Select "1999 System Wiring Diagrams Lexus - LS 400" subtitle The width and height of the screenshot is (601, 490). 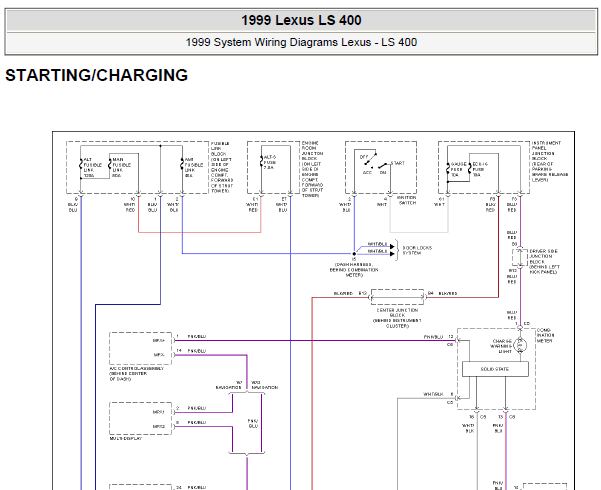[x=301, y=42]
